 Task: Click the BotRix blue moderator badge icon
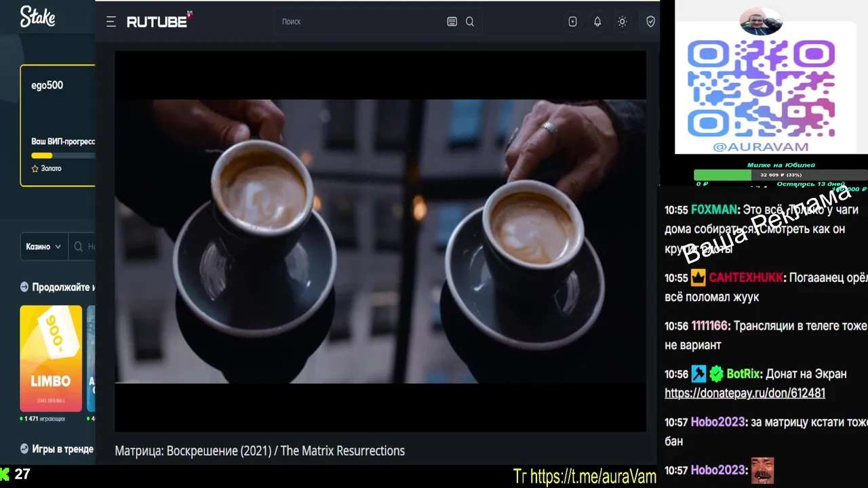point(698,374)
